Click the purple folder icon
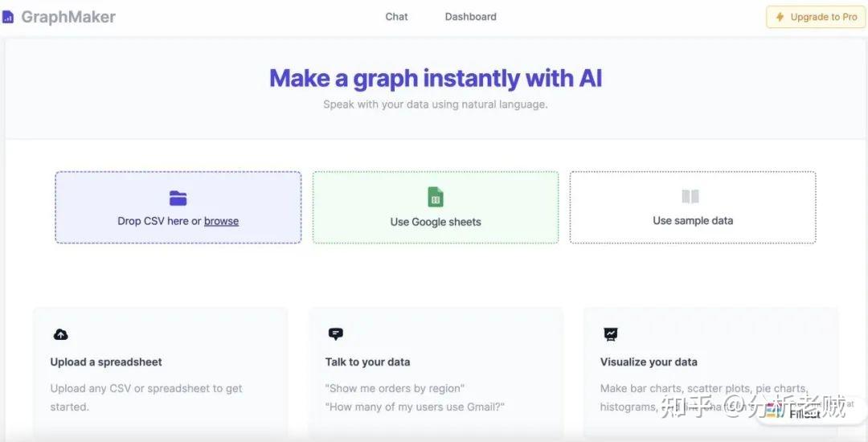The width and height of the screenshot is (868, 442). [x=178, y=198]
